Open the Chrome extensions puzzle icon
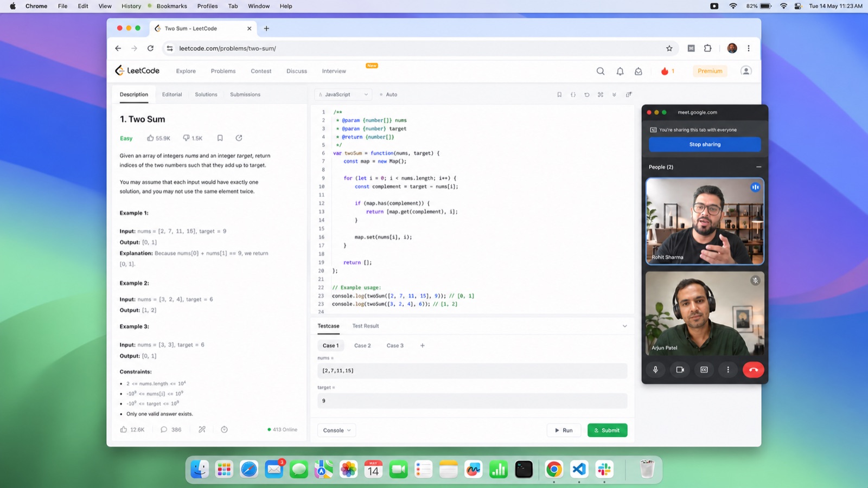Image resolution: width=868 pixels, height=488 pixels. point(707,48)
